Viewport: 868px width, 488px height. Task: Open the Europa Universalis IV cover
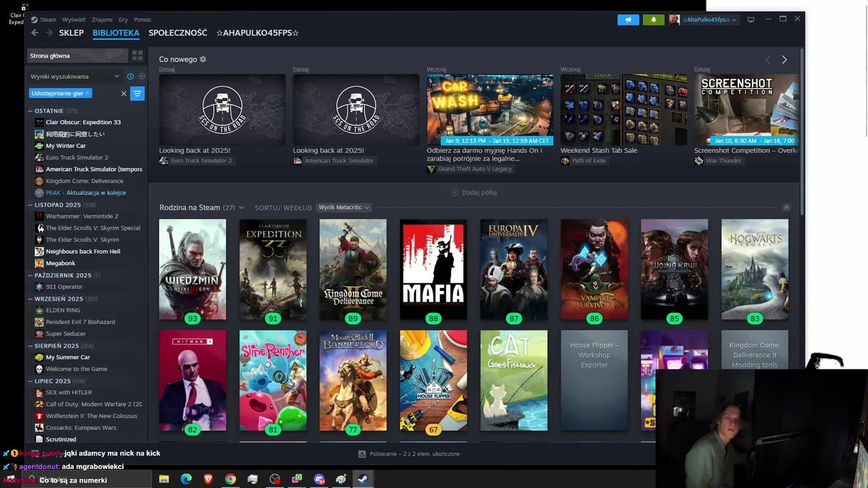coord(514,269)
